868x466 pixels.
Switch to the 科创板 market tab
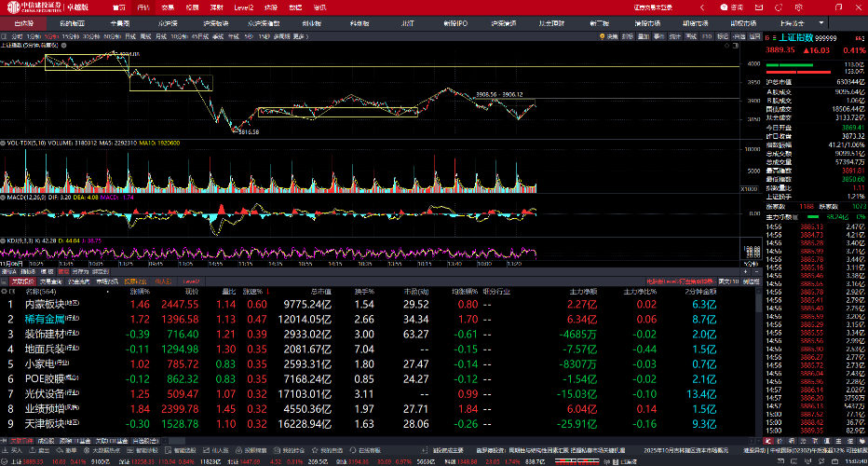coord(359,21)
